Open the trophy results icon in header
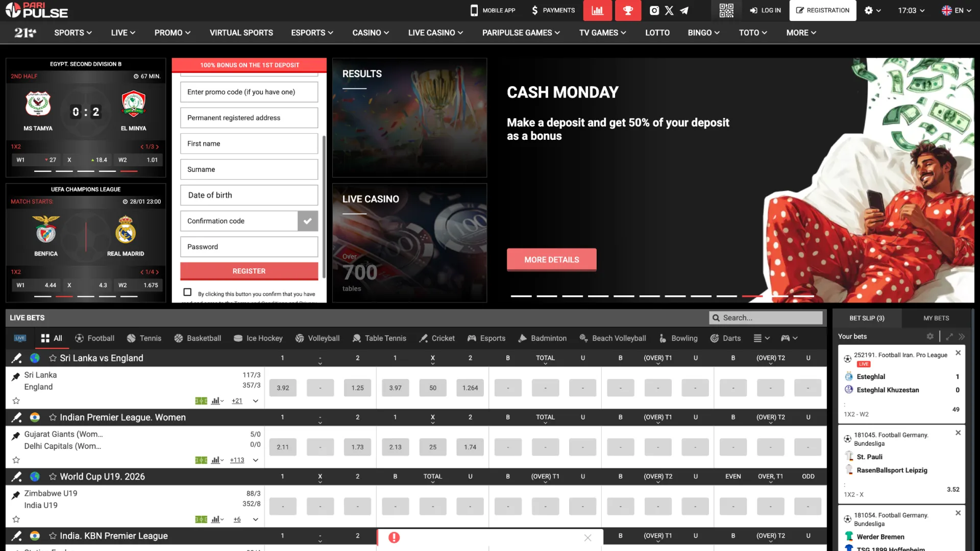Screen dimensions: 980x551 pos(628,10)
